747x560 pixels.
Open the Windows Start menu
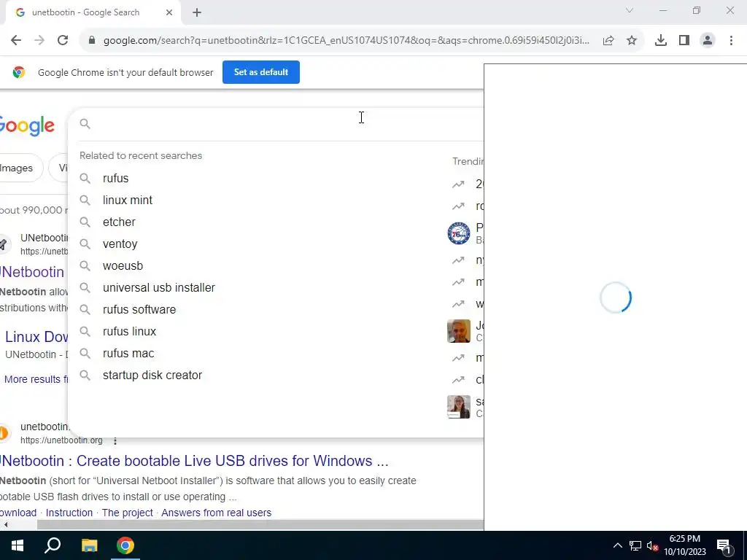pos(18,545)
